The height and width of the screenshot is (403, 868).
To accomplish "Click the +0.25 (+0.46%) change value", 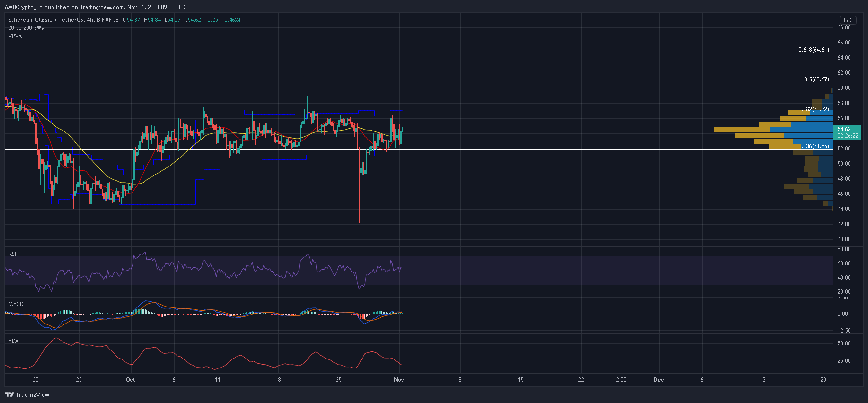I will click(222, 20).
